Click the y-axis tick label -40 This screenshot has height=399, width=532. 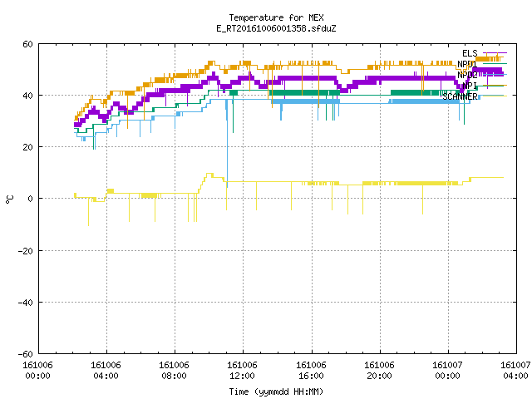click(26, 303)
